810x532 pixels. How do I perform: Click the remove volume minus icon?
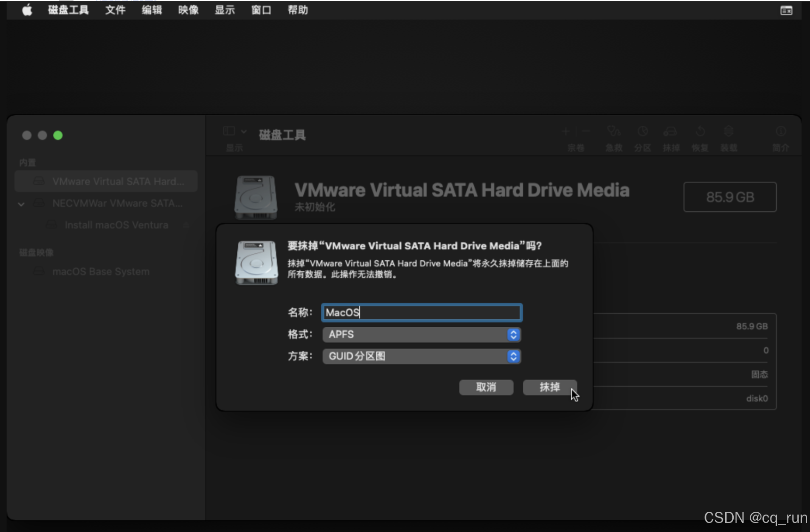(586, 131)
